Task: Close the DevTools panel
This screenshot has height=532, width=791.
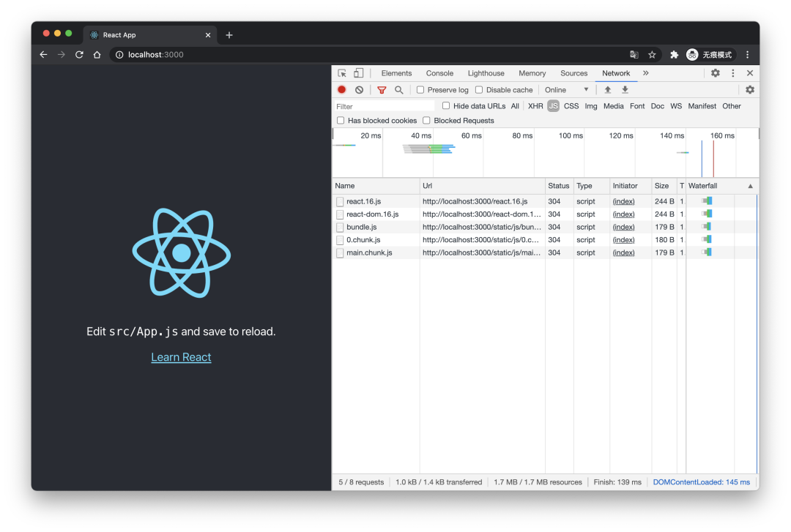Action: coord(750,73)
